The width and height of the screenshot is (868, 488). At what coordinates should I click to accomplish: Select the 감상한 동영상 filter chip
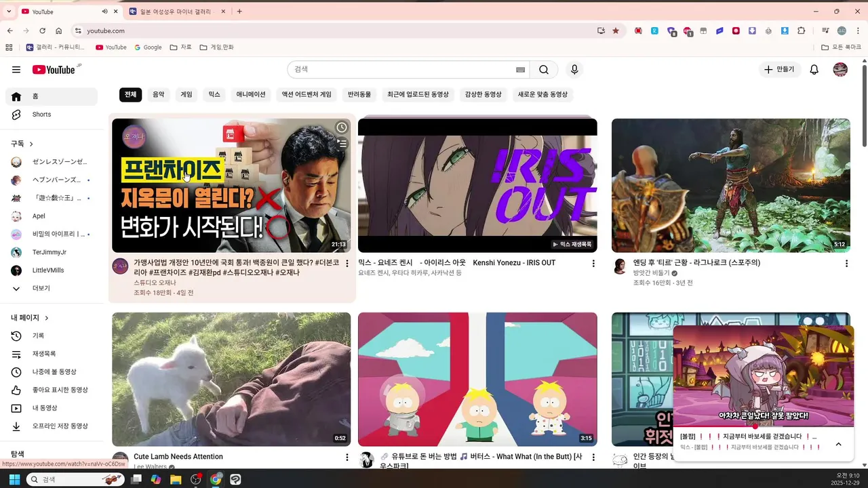tap(484, 95)
